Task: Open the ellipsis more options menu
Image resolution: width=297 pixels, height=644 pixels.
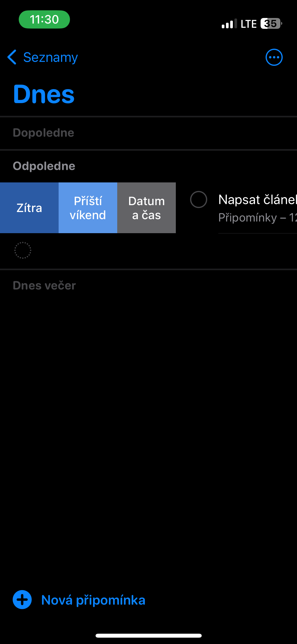Action: coord(274,57)
